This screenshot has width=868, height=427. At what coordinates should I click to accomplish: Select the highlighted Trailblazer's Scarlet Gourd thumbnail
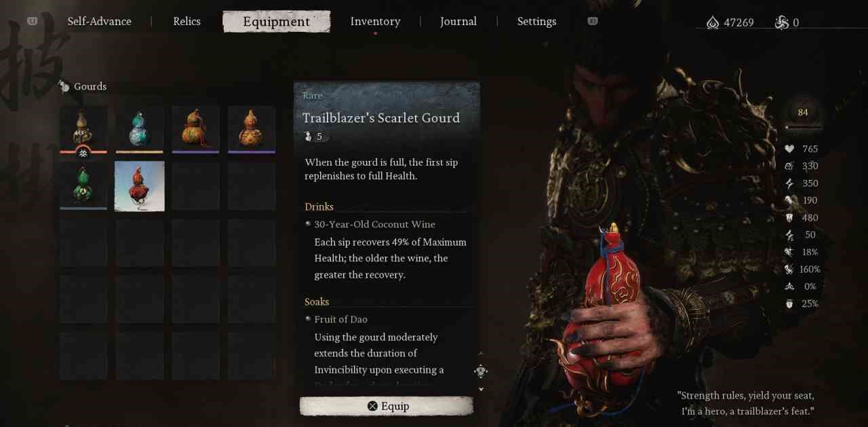point(140,186)
